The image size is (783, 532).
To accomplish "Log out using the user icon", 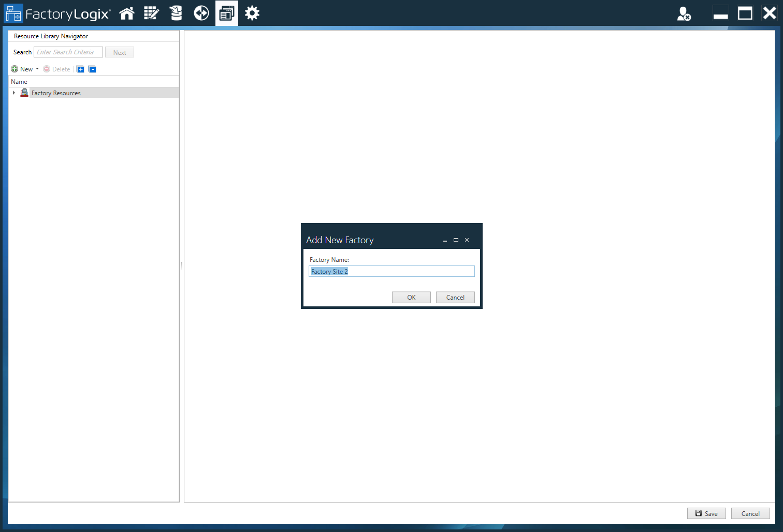I will 684,14.
